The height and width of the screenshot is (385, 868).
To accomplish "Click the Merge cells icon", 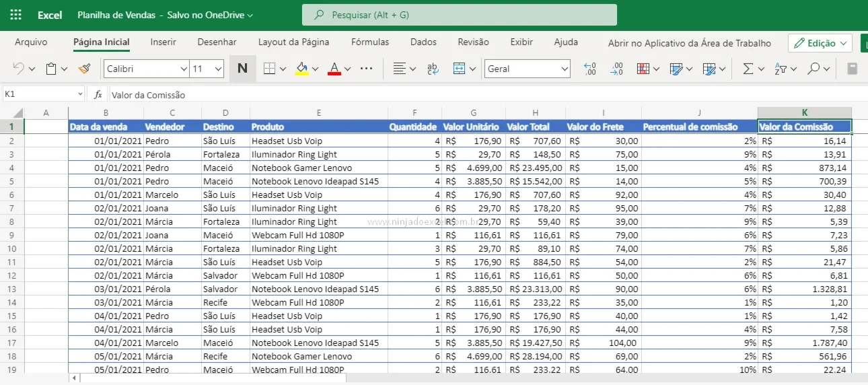I will 460,69.
